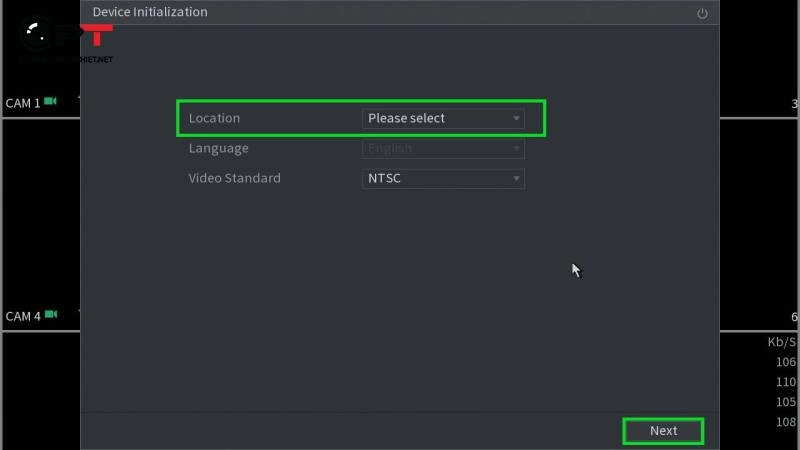Click the 106 bitrate value
Screen dimensions: 800x450
click(785, 362)
